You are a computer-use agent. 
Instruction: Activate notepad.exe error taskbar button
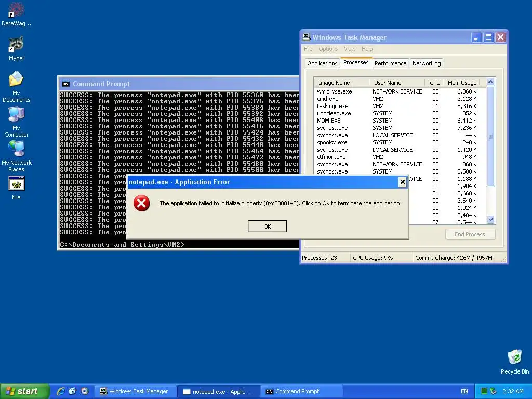218,391
